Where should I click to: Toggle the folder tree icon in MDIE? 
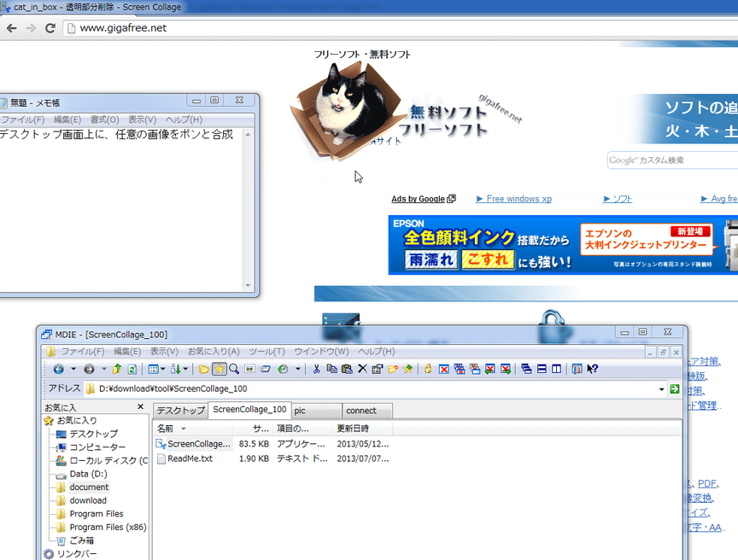pos(204,369)
